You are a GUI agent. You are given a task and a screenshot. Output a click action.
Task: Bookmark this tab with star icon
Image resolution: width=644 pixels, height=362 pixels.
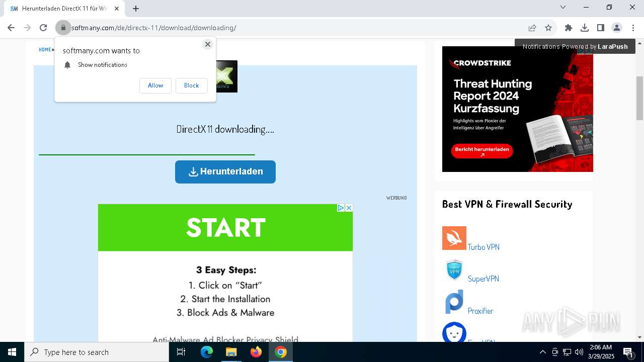click(548, 28)
